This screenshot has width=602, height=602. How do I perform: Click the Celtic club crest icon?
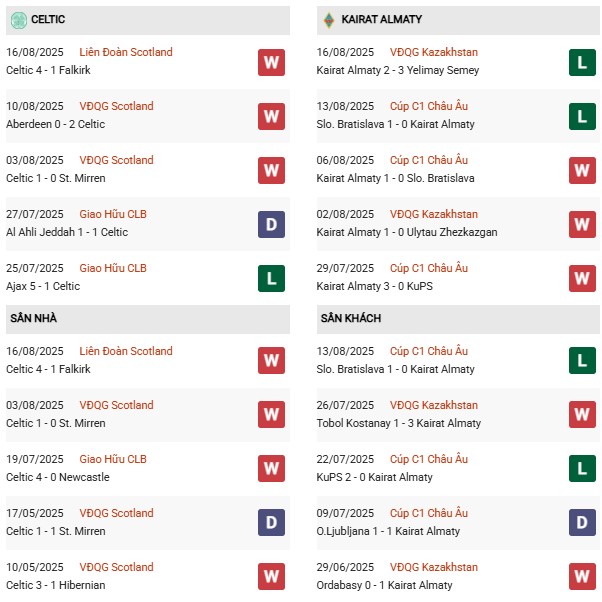click(18, 19)
